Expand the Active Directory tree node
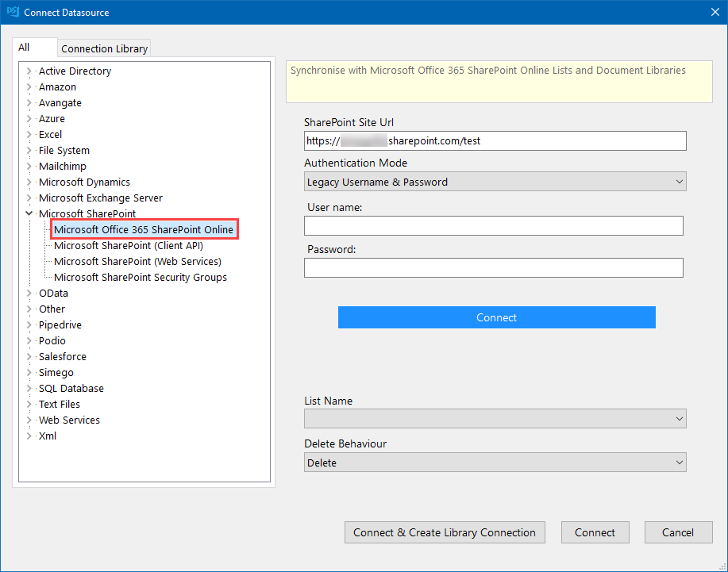This screenshot has width=728, height=572. [29, 71]
